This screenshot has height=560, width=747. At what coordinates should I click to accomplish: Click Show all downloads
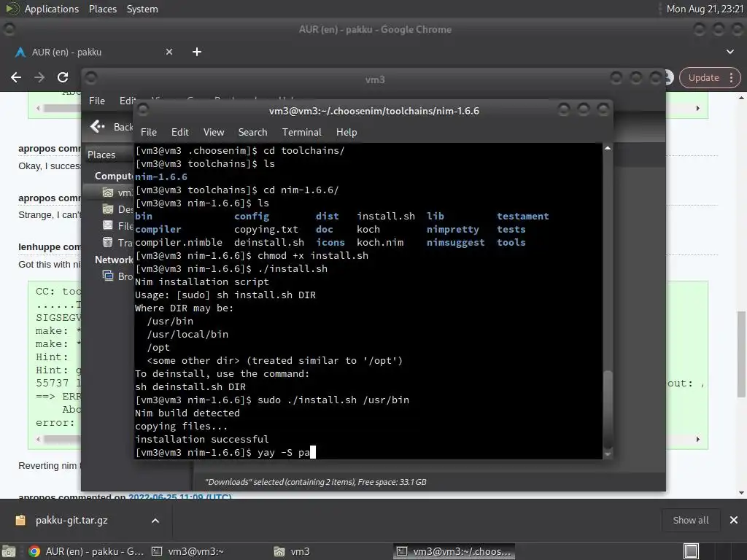(x=690, y=521)
